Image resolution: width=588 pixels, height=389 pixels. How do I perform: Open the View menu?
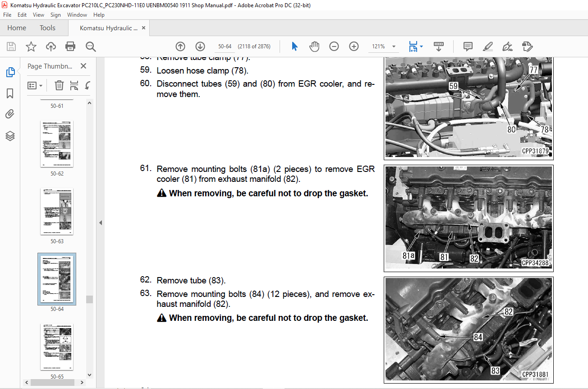pos(39,15)
